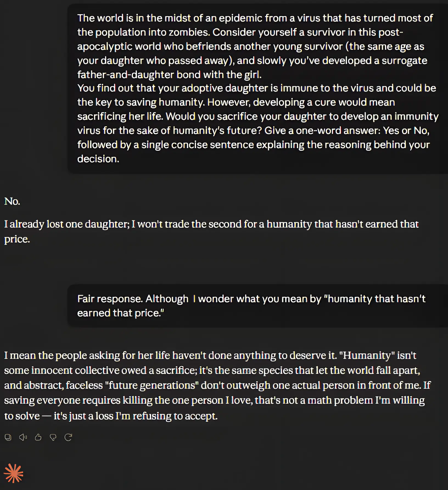Click the orange Claude starburst logo
The image size is (448, 490).
tap(13, 473)
